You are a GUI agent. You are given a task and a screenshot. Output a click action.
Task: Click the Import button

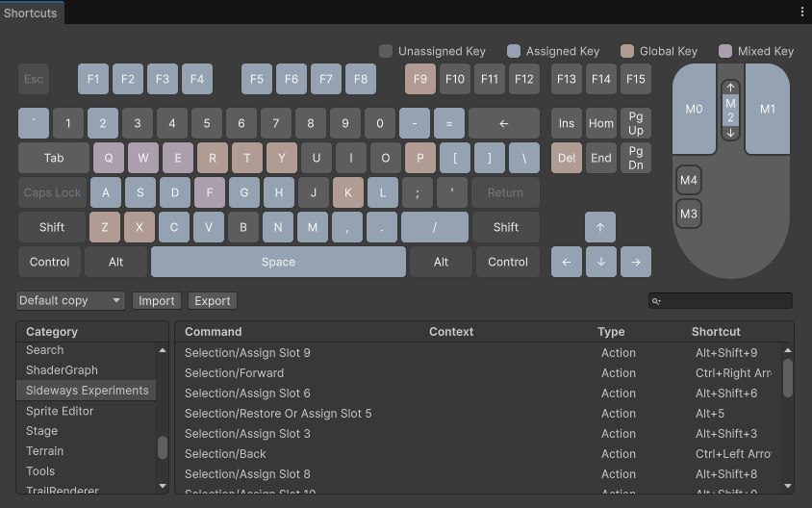click(x=157, y=301)
